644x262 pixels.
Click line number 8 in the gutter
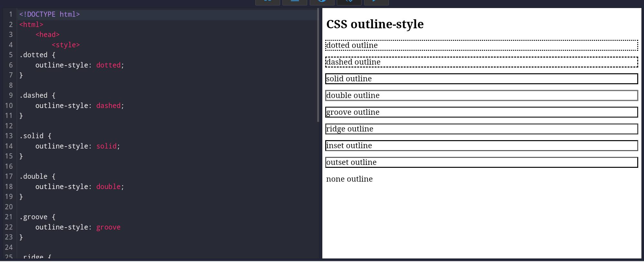[x=11, y=86]
